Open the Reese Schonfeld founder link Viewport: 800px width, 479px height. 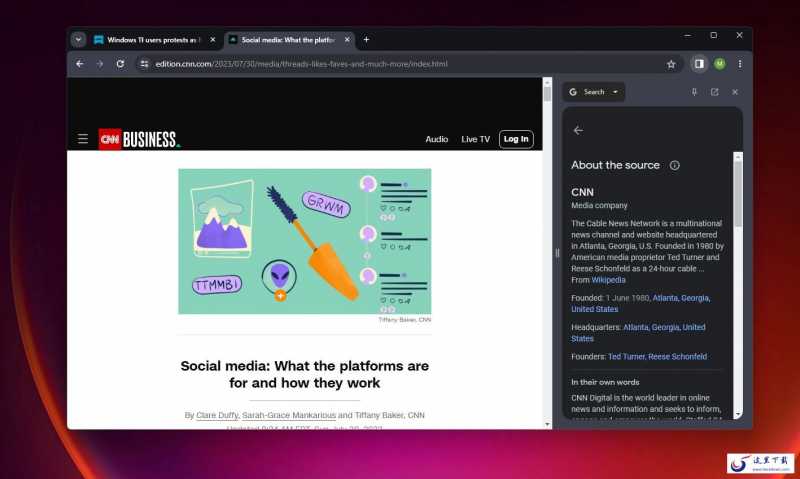(678, 357)
